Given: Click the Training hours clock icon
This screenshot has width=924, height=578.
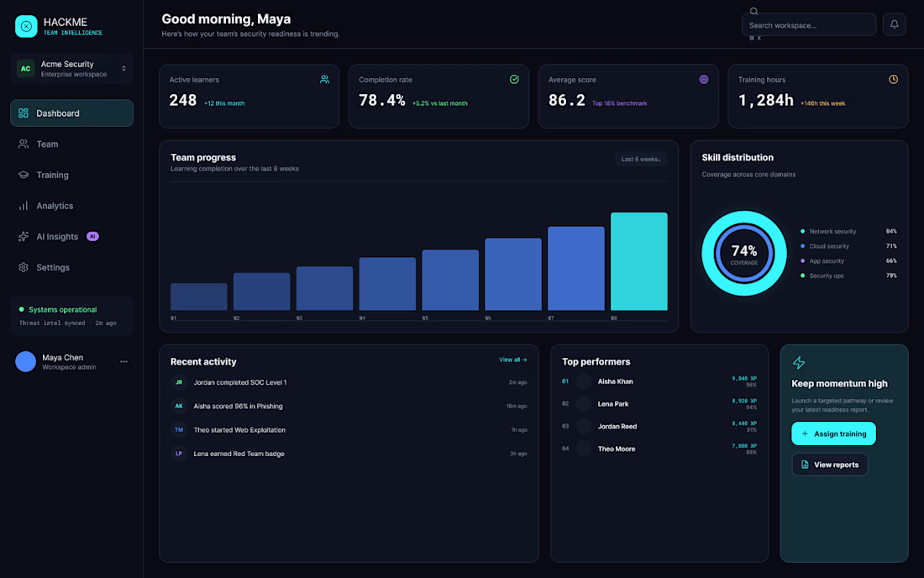Looking at the screenshot, I should 894,80.
